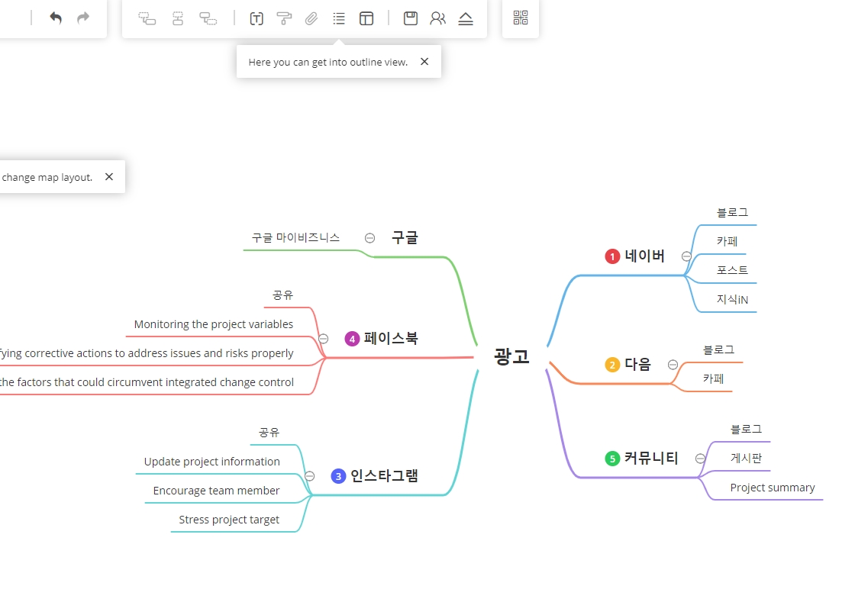This screenshot has width=868, height=615.
Task: Select the 구글 topic
Action: click(405, 238)
